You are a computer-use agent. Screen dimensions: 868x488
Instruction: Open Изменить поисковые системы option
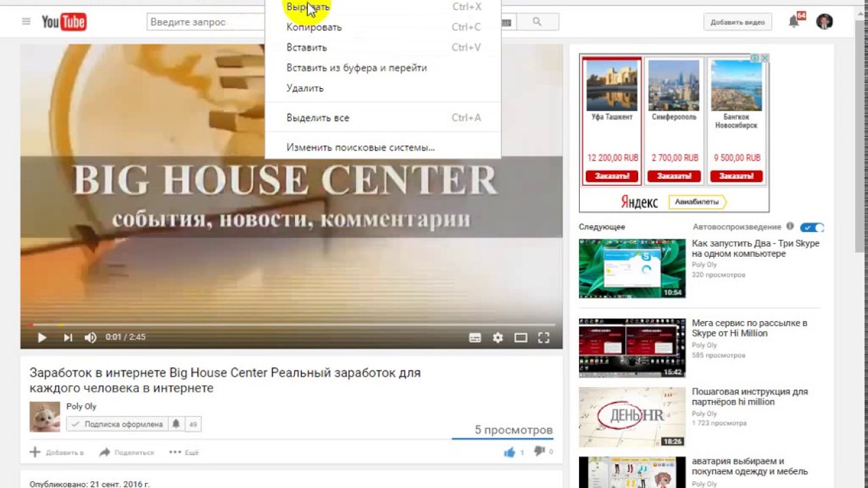(383, 147)
